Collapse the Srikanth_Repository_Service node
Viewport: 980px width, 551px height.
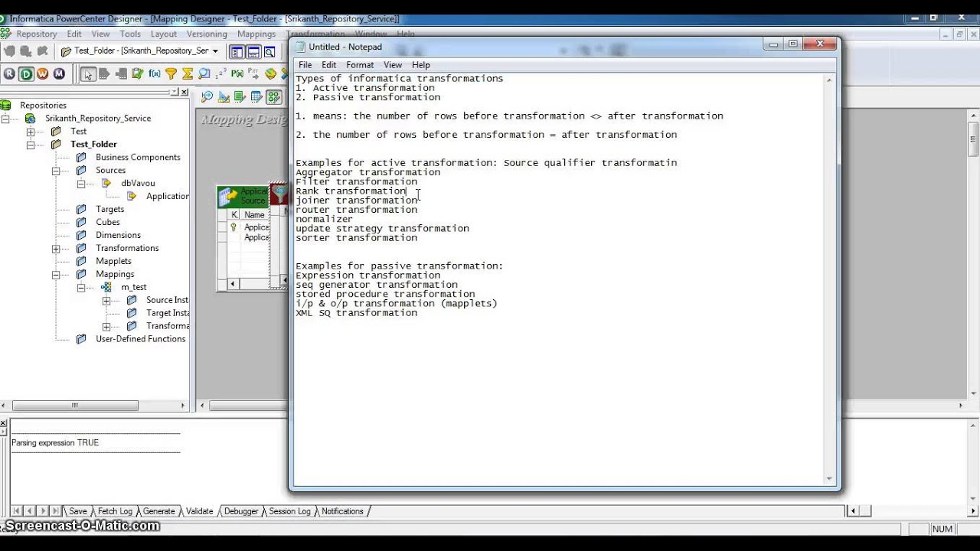[x=5, y=119]
